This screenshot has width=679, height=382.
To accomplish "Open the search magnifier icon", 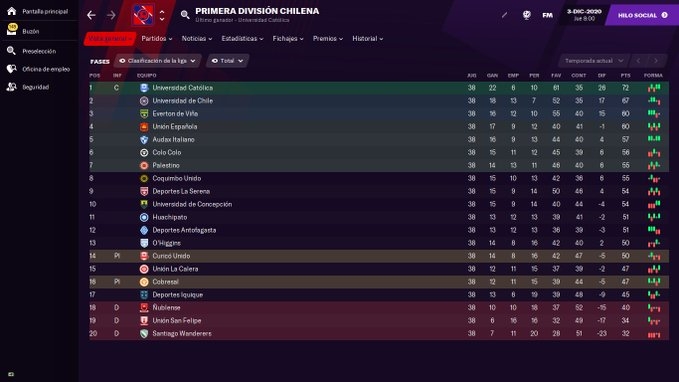I will pos(185,15).
